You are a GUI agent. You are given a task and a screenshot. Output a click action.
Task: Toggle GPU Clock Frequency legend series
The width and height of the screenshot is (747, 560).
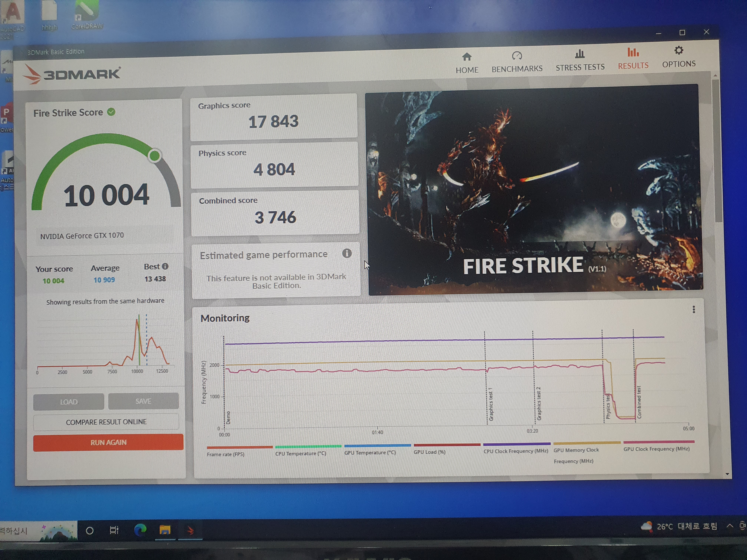(656, 449)
